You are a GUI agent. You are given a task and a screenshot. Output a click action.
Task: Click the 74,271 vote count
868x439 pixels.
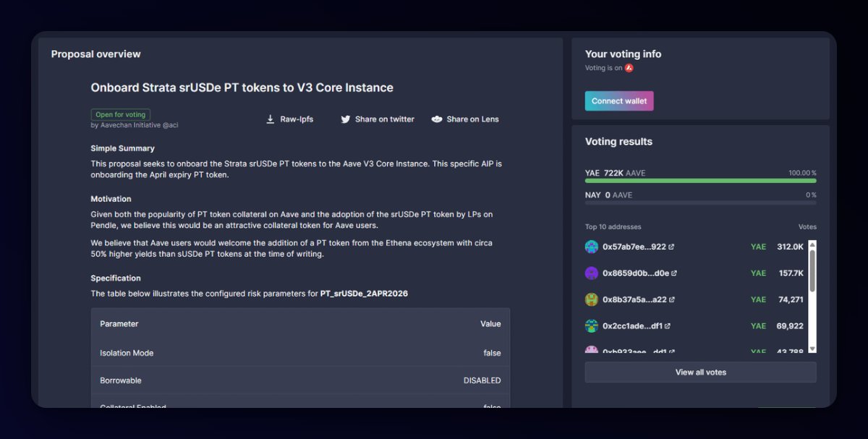point(790,299)
